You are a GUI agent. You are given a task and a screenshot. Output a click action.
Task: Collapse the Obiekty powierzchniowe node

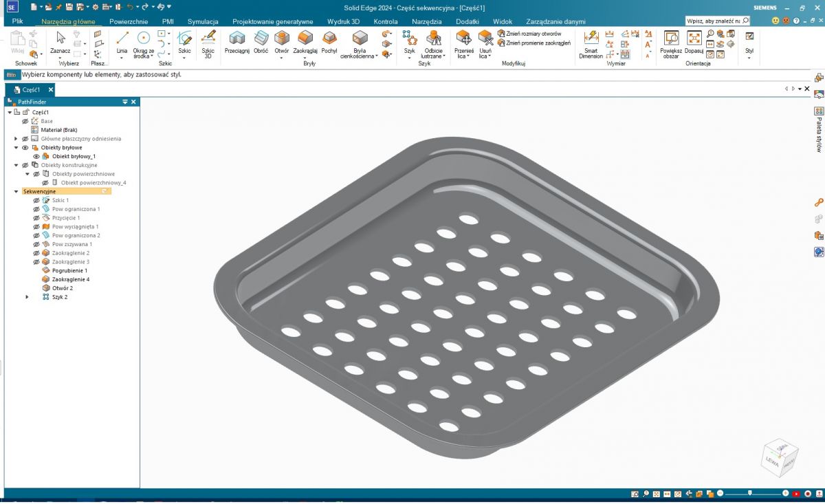(27, 174)
